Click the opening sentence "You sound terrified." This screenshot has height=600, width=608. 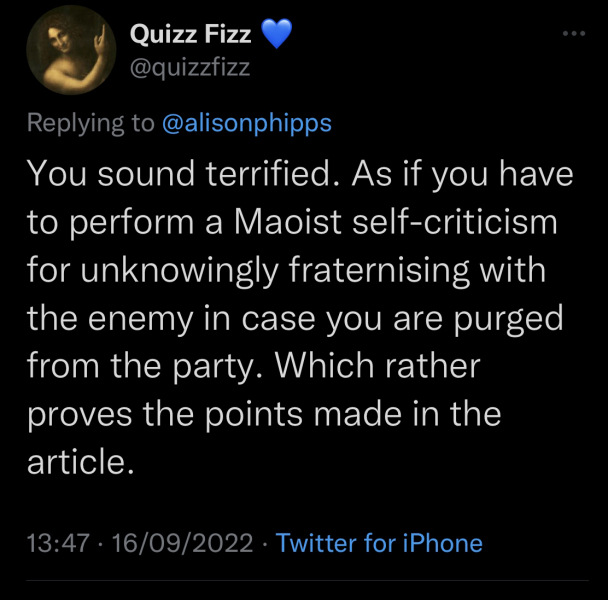176,174
